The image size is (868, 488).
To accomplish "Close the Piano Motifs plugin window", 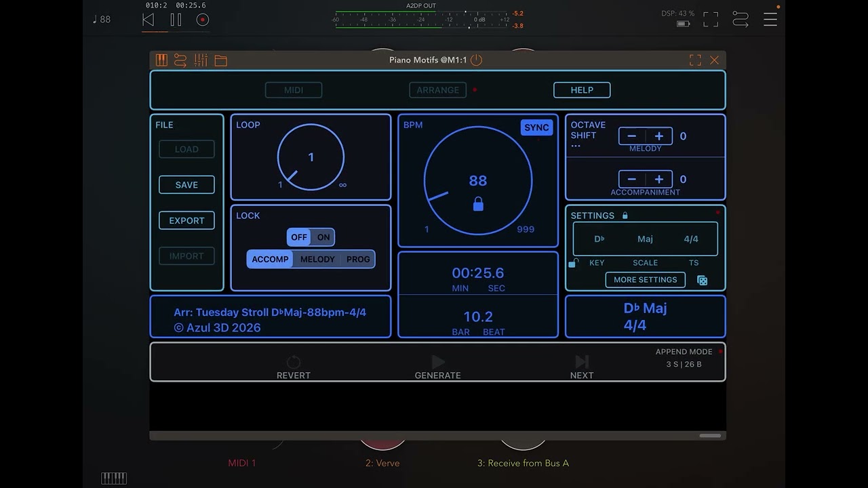I will coord(714,60).
